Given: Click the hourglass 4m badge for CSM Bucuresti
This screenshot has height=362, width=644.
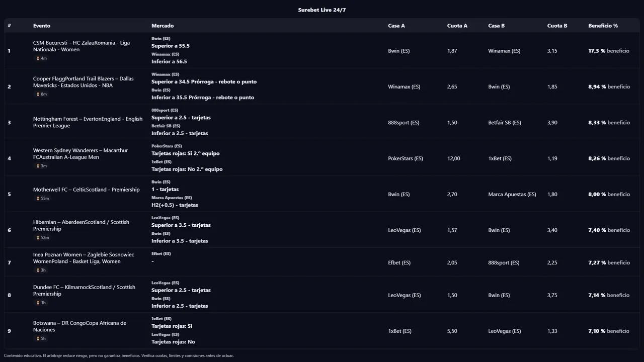Looking at the screenshot, I should [x=41, y=58].
